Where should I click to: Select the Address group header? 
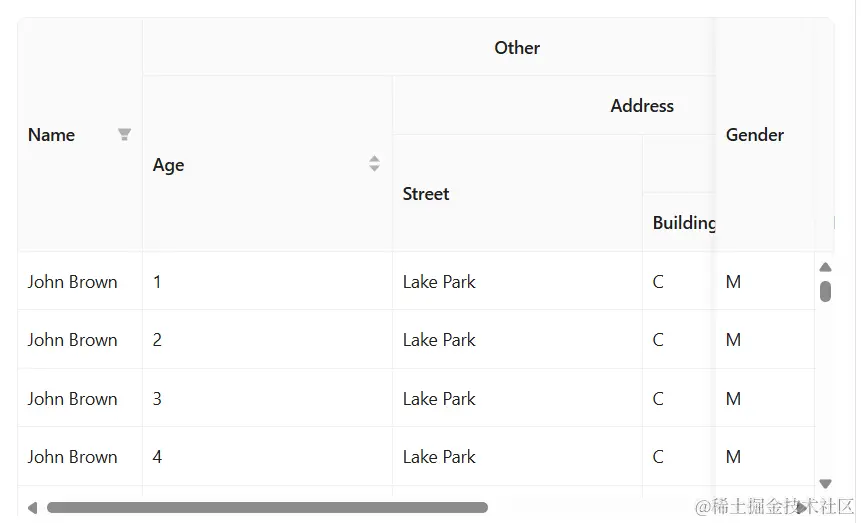[x=642, y=106]
